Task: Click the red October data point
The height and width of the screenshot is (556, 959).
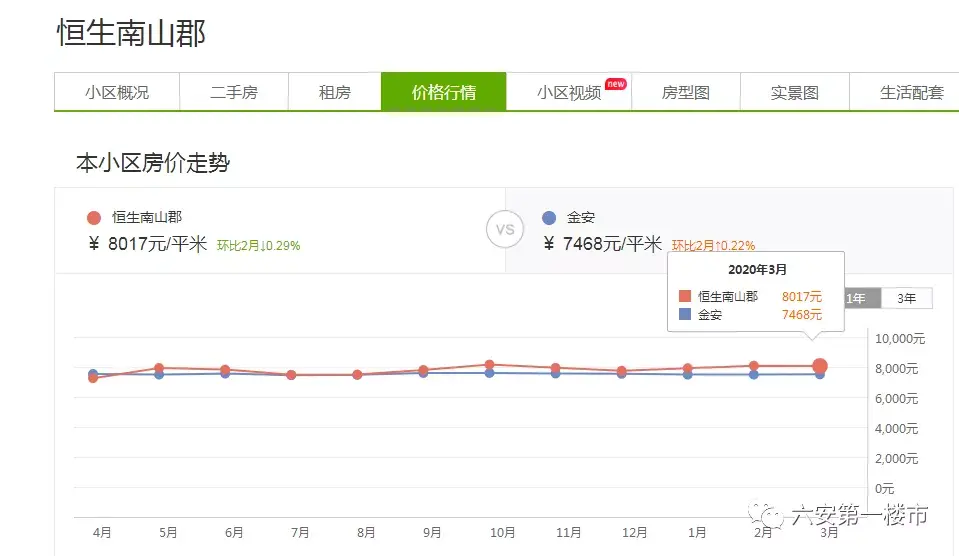Action: [489, 365]
